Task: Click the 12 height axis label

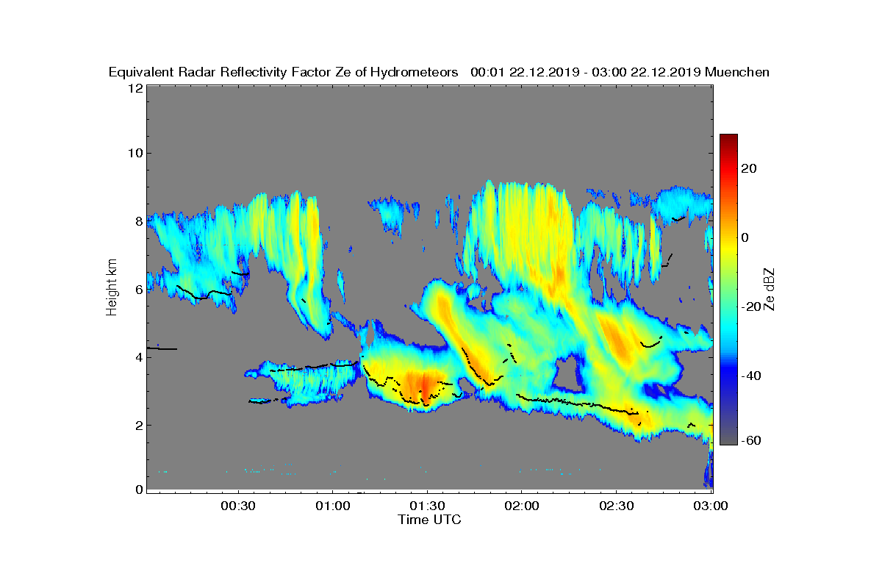Action: [135, 88]
